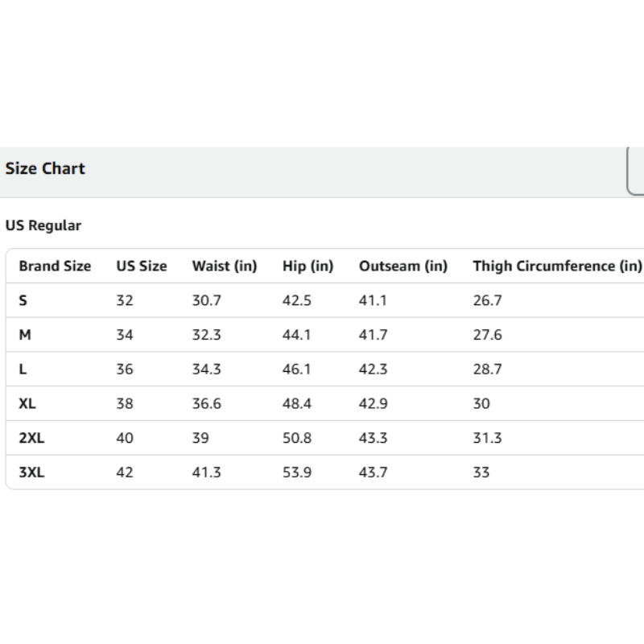
Task: Select the S brand size row label
Action: coord(23,301)
